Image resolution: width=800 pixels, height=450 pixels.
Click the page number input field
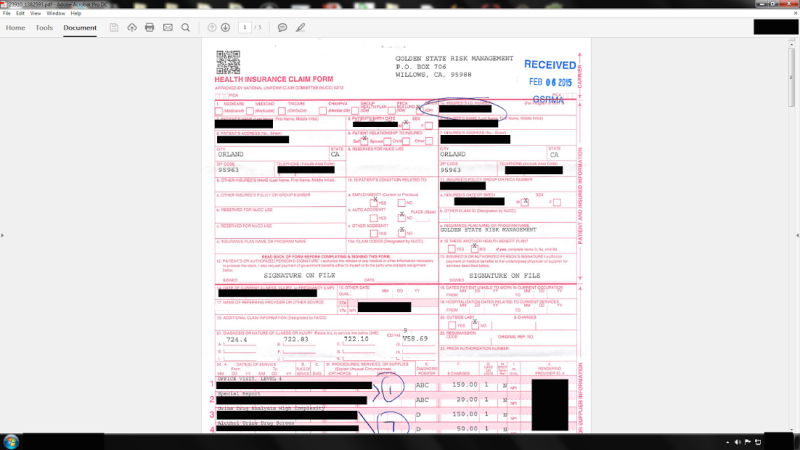(245, 27)
